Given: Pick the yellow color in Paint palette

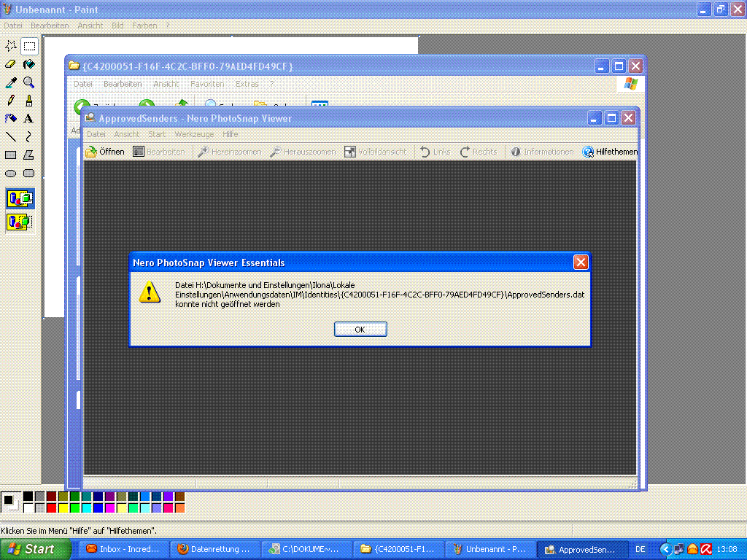Looking at the screenshot, I should tap(63, 508).
